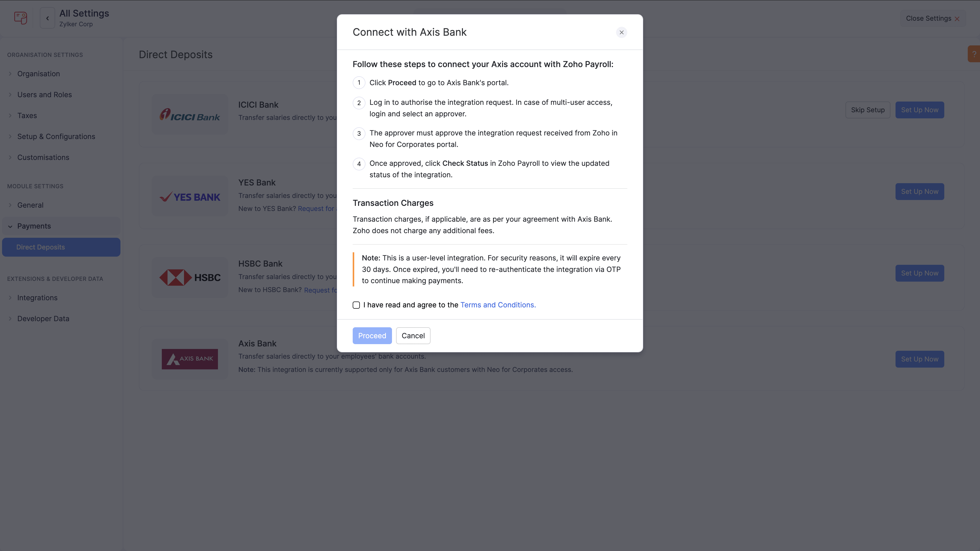The image size is (980, 551).
Task: Collapse the Payments section
Action: [61, 226]
